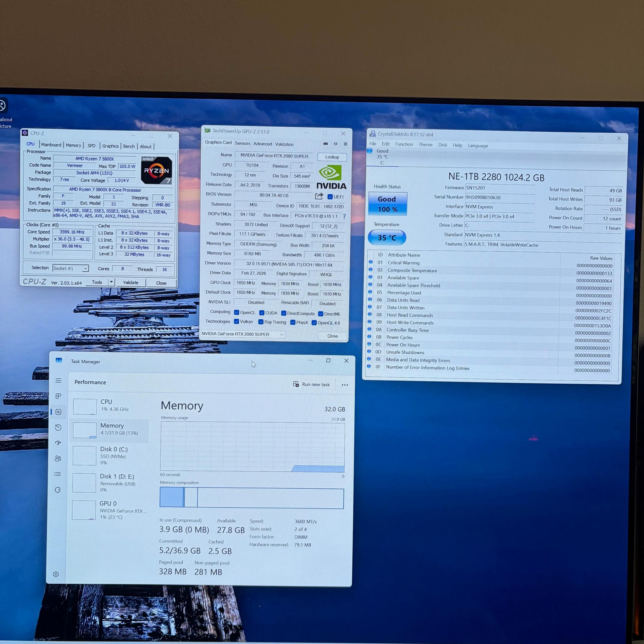Click the Memory usage graph in Task Manager
This screenshot has width=644, height=644.
pos(252,447)
